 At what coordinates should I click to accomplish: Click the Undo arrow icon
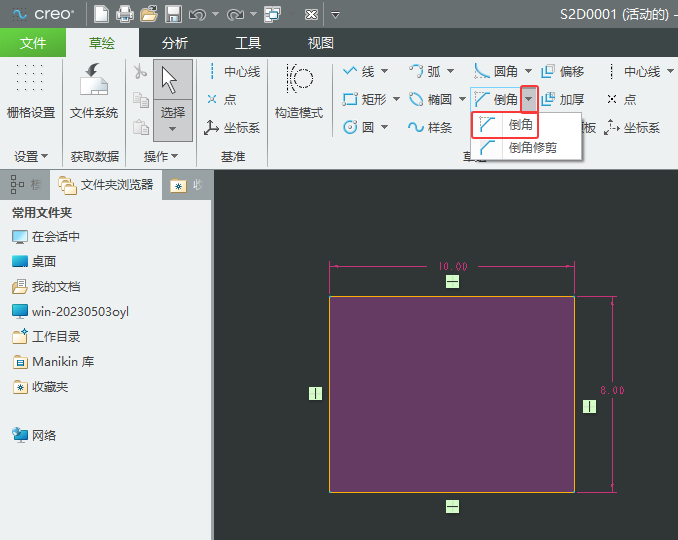tap(197, 15)
